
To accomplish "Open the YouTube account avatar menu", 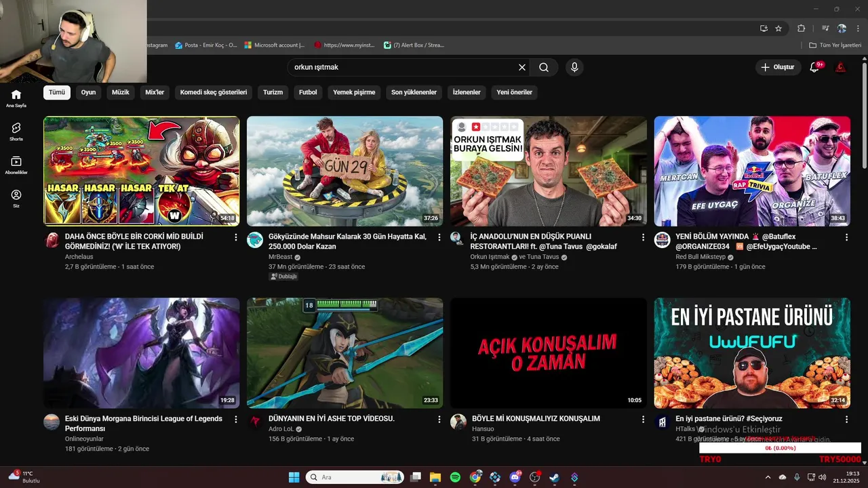I will coord(841,67).
